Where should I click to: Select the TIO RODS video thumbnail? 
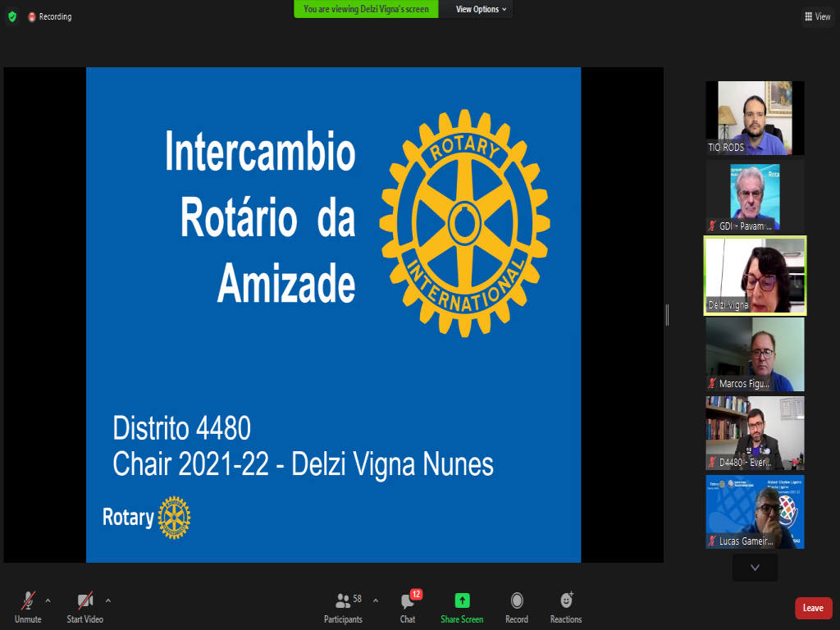click(x=755, y=118)
